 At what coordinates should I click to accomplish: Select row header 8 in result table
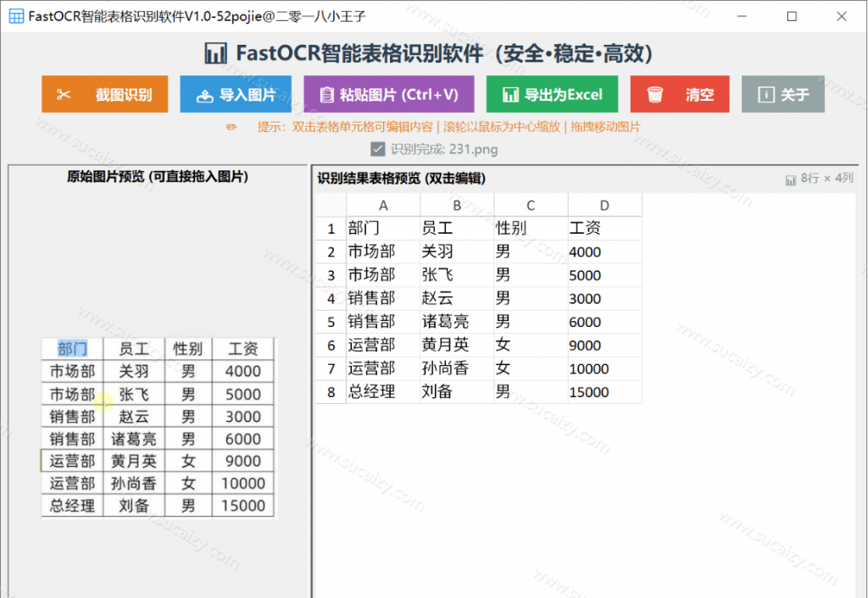click(331, 392)
